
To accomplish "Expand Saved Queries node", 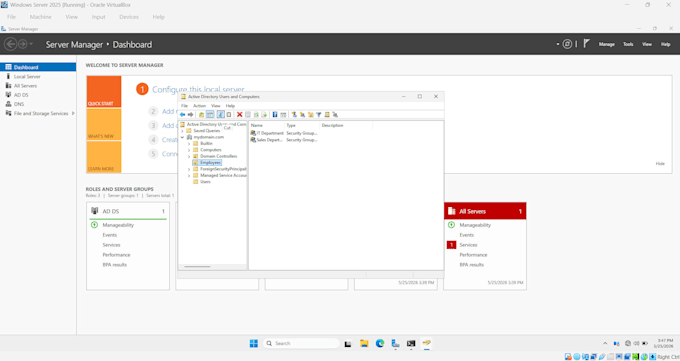I will pos(183,131).
